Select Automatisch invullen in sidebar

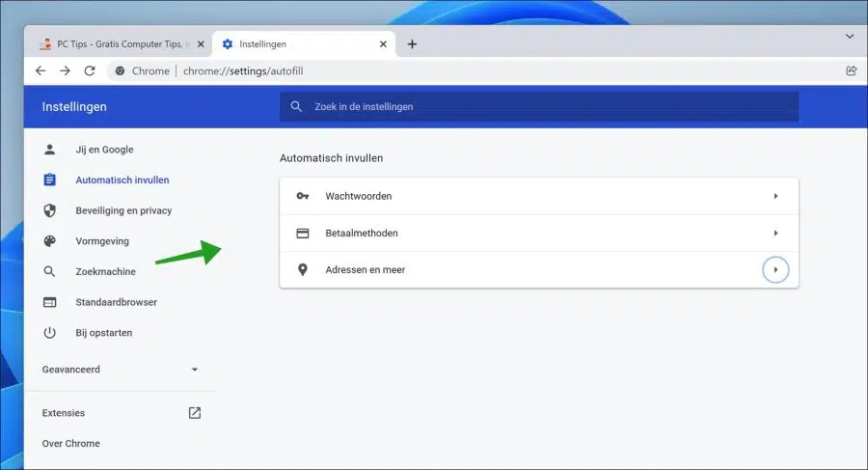tap(122, 180)
